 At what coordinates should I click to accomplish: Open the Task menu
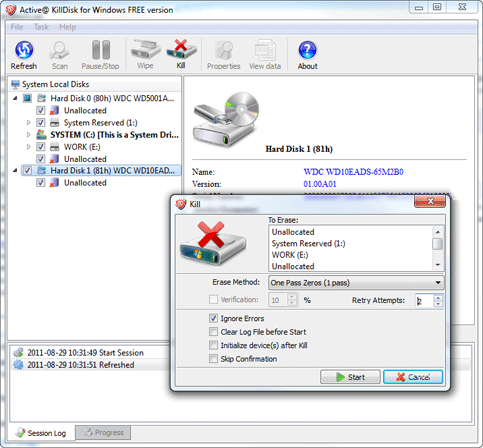pos(41,27)
